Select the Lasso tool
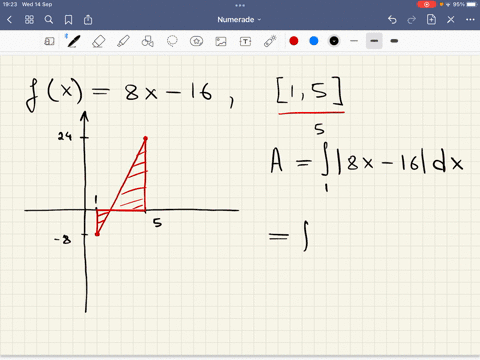 click(x=172, y=41)
